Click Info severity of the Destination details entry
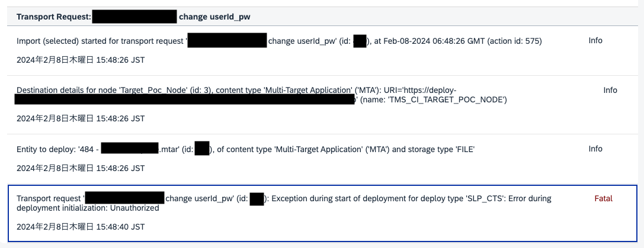The image size is (644, 248). tap(610, 91)
